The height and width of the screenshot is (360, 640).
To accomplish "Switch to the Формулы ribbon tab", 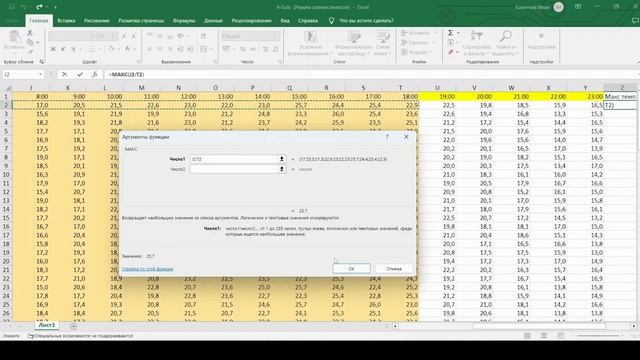I will (184, 20).
